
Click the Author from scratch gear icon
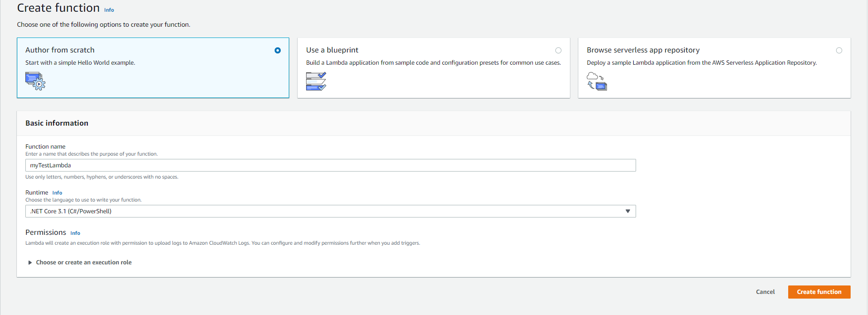(35, 81)
